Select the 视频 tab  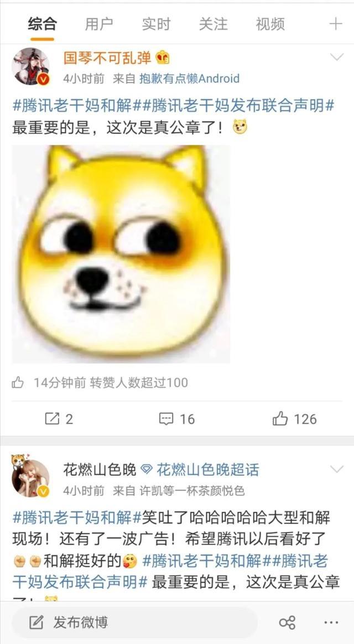(270, 24)
